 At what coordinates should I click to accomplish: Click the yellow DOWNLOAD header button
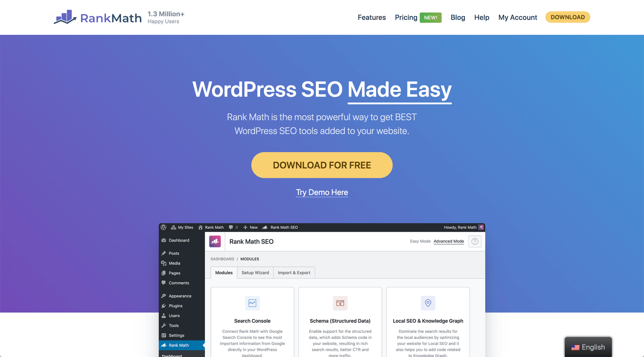pyautogui.click(x=568, y=17)
